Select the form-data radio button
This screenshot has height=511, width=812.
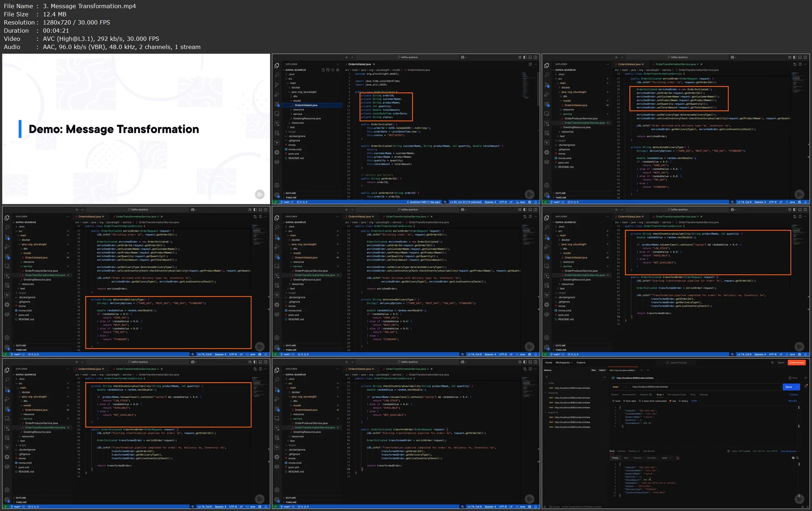click(x=624, y=401)
